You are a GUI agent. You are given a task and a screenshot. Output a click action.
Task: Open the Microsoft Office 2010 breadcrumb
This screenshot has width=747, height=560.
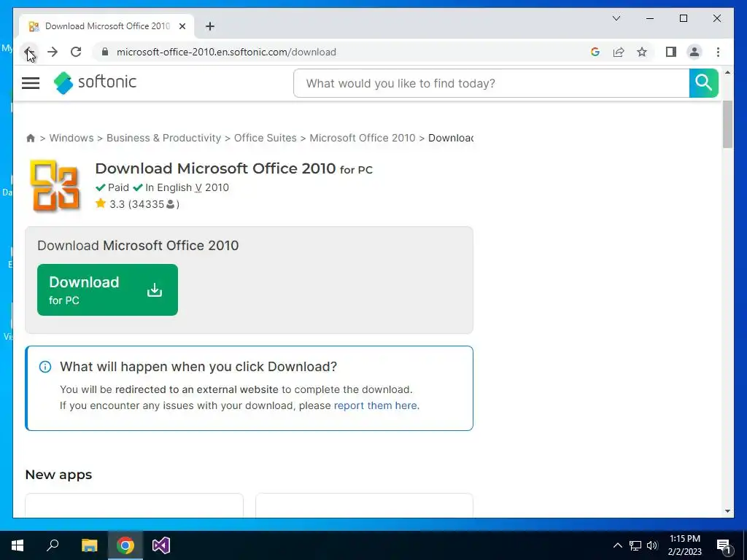(x=363, y=138)
